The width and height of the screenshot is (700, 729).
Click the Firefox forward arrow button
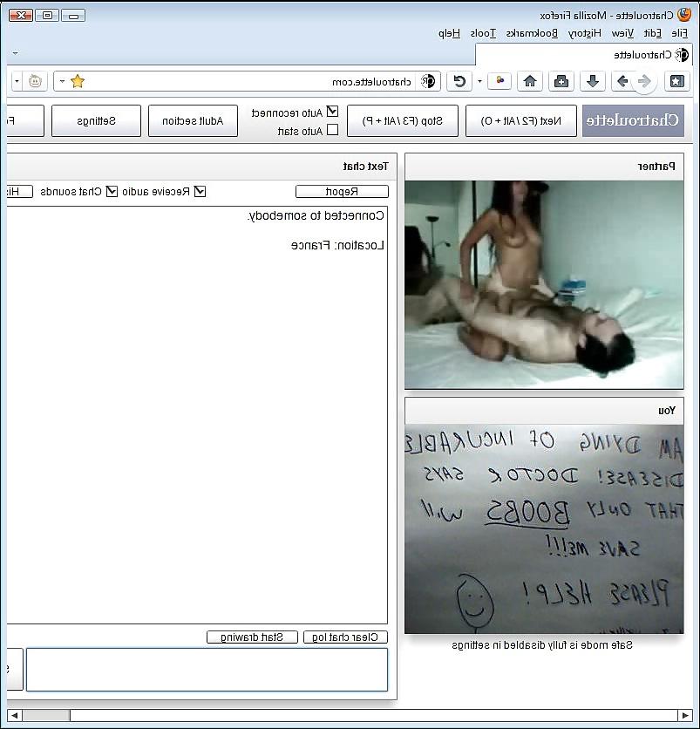click(622, 82)
